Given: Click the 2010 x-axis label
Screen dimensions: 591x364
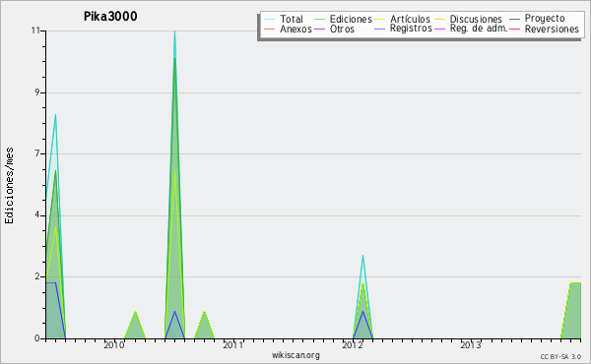Looking at the screenshot, I should pos(114,344).
